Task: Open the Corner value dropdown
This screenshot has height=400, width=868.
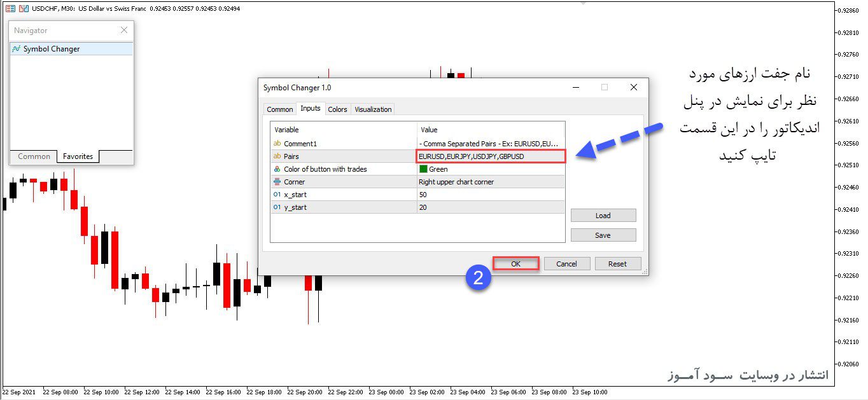Action: pyautogui.click(x=491, y=182)
